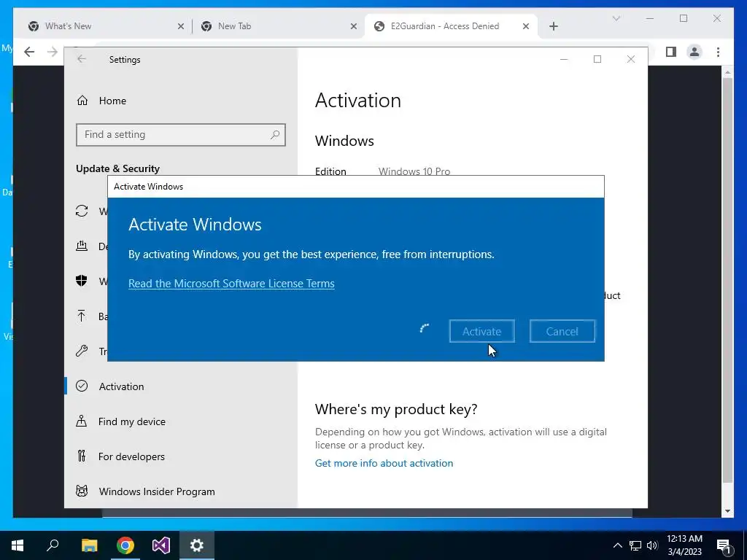Click Windows 10 Pro edition text

(414, 171)
